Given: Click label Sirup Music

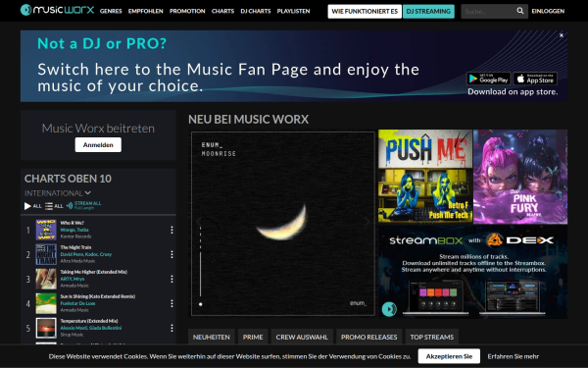Looking at the screenshot, I should tap(72, 335).
